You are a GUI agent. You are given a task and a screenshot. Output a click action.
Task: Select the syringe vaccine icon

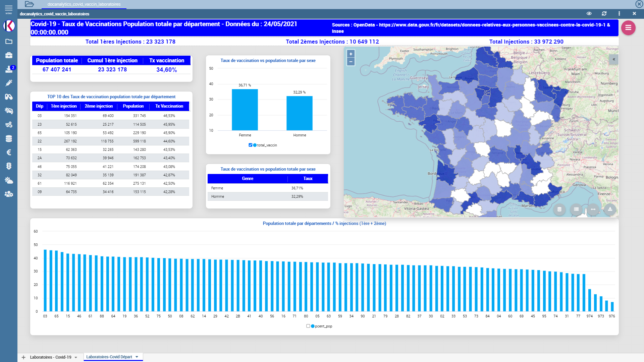pyautogui.click(x=9, y=83)
